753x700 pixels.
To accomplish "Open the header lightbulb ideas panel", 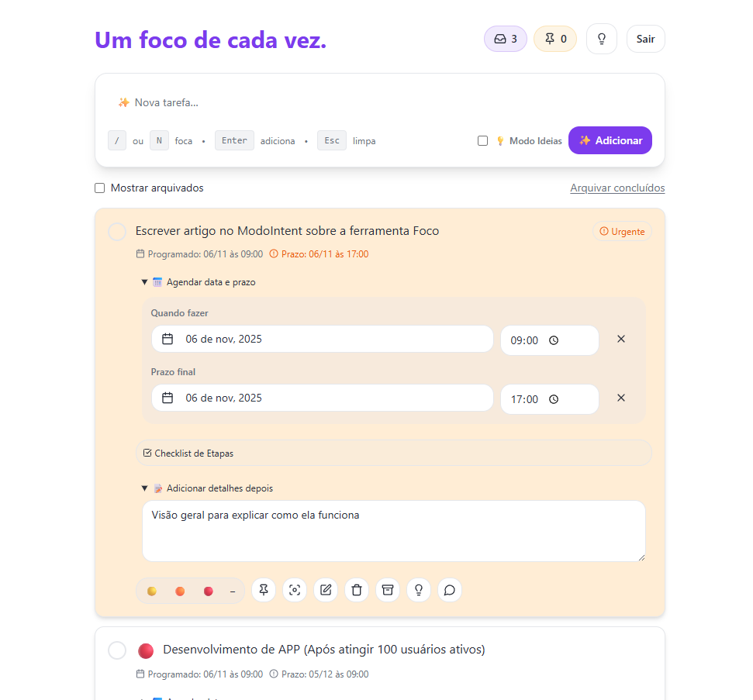I will click(x=601, y=38).
